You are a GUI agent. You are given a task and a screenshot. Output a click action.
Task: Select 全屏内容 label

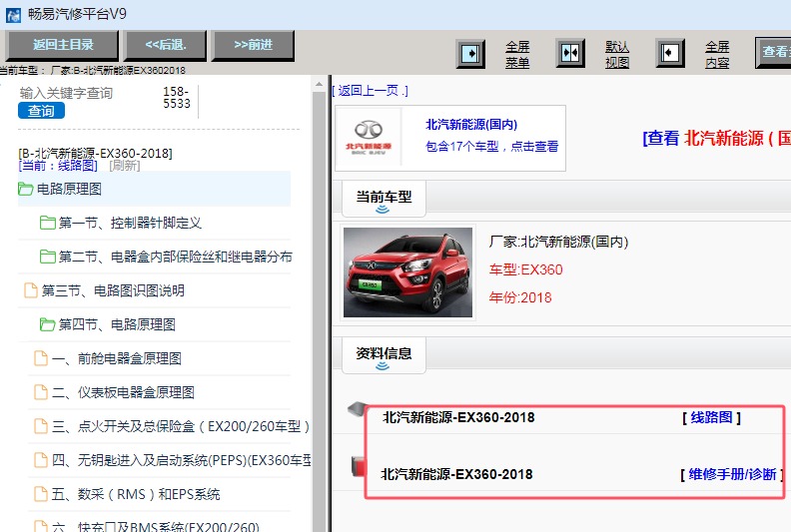point(717,55)
